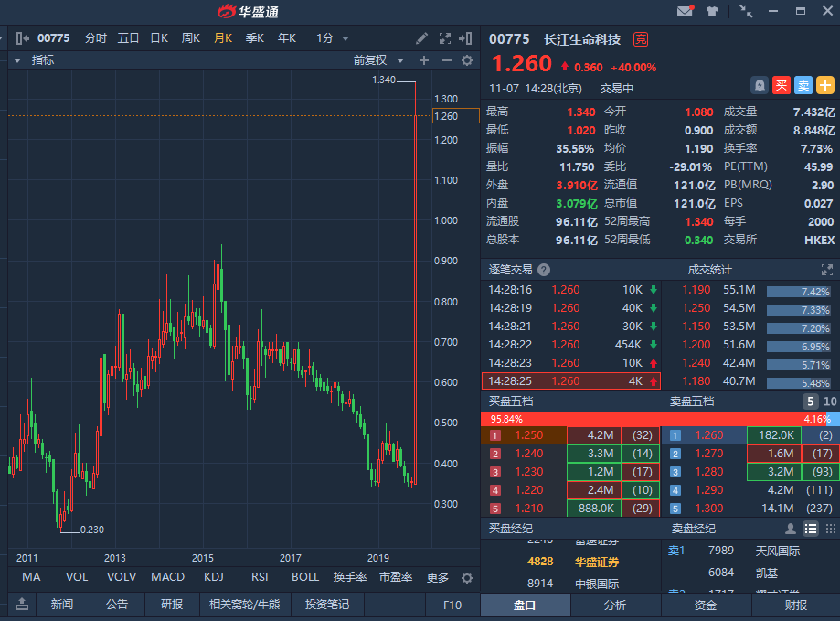Open the 相关窝轮/牛熊 tab
The width and height of the screenshot is (840, 621).
[x=244, y=605]
